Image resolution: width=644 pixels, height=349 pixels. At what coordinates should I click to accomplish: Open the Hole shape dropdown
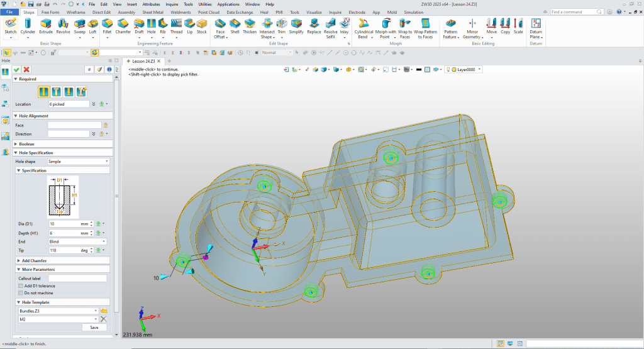tap(78, 162)
